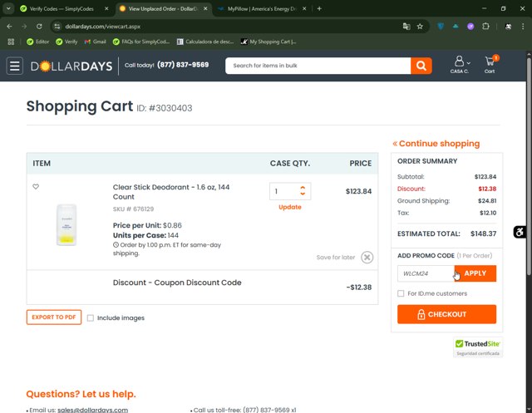Open the FAQs for SimplyCodes bookmark
Image resolution: width=532 pixels, height=413 pixels.
click(141, 42)
